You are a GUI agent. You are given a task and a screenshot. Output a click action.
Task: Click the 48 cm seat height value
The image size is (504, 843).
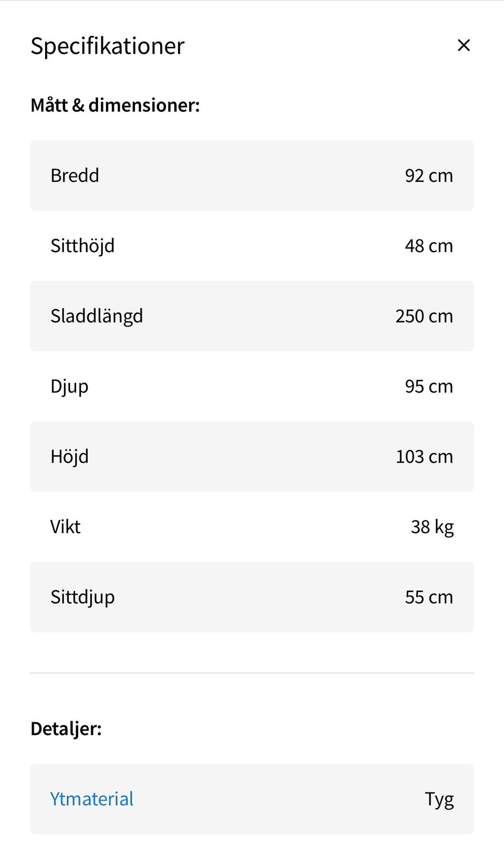428,246
